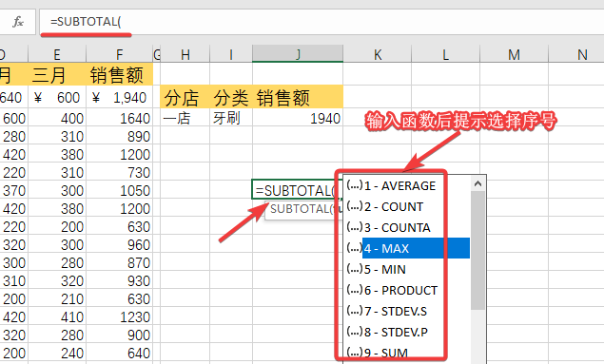Select column I header

pyautogui.click(x=231, y=54)
